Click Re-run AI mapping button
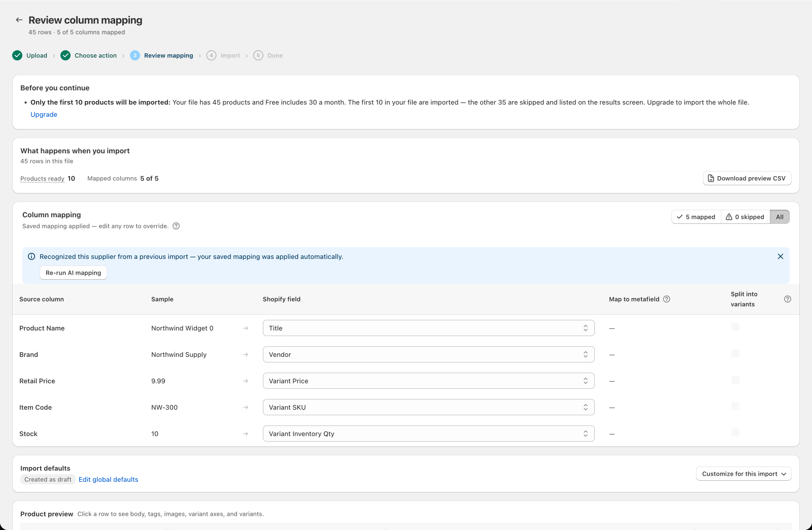 coord(73,273)
